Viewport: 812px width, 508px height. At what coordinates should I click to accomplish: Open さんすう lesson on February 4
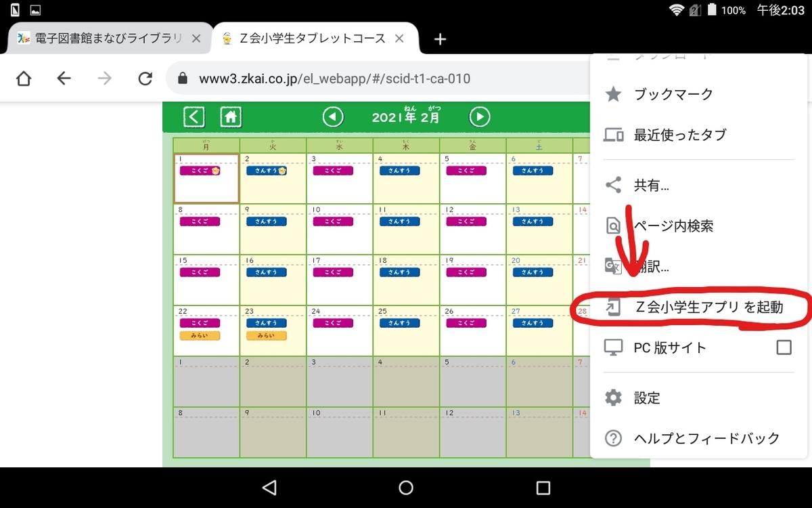point(400,171)
